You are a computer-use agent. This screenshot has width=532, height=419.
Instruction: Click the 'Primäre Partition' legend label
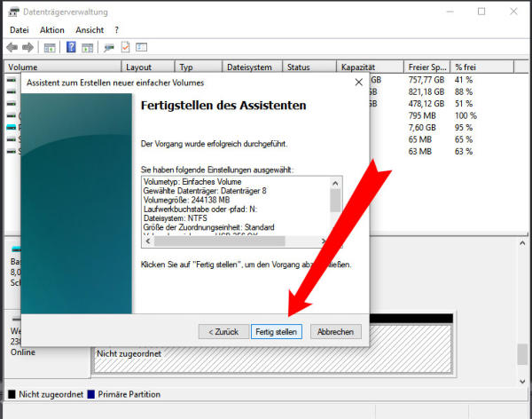click(x=129, y=394)
